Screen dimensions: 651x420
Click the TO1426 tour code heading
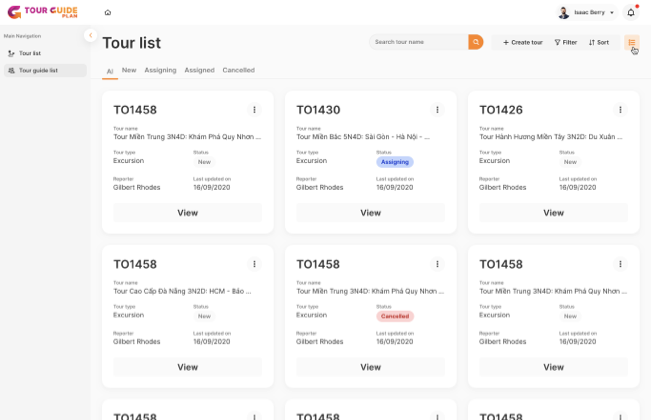click(x=501, y=110)
